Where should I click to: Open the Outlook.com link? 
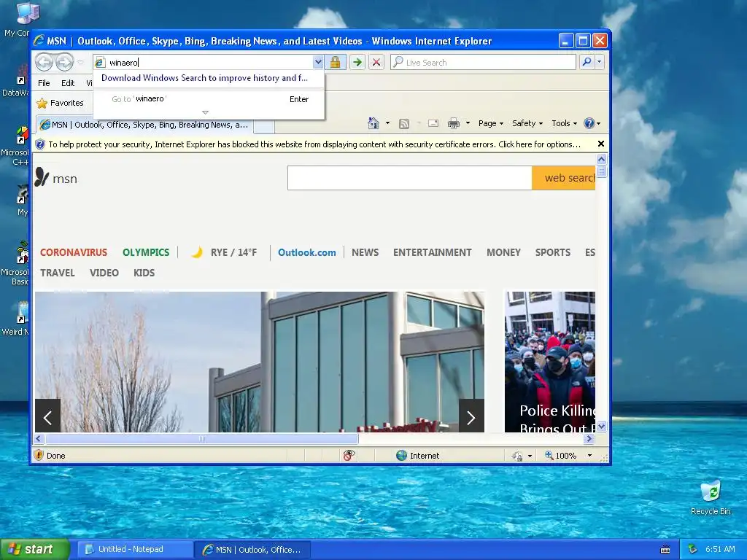click(307, 252)
